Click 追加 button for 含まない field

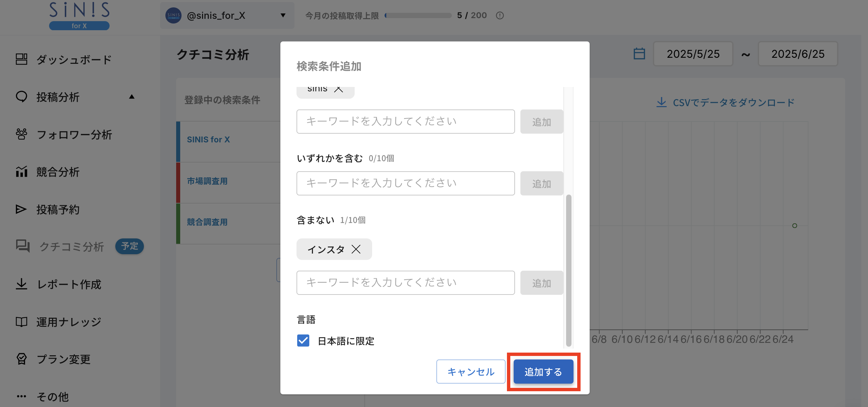coord(542,283)
